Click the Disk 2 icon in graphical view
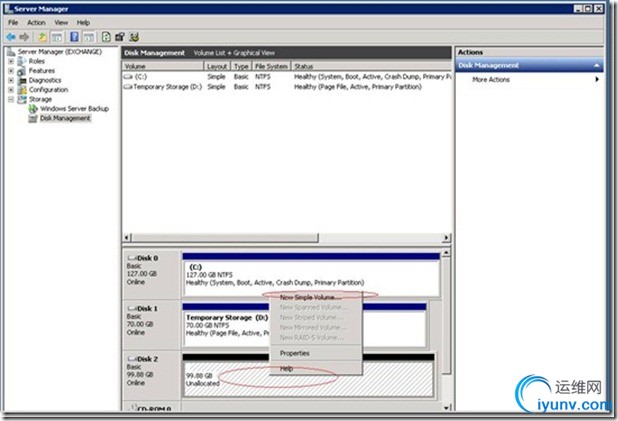Viewport: 618px width, 421px height. coord(132,359)
